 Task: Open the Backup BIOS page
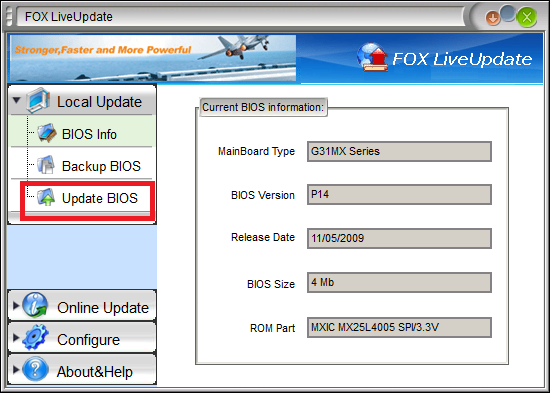click(82, 163)
